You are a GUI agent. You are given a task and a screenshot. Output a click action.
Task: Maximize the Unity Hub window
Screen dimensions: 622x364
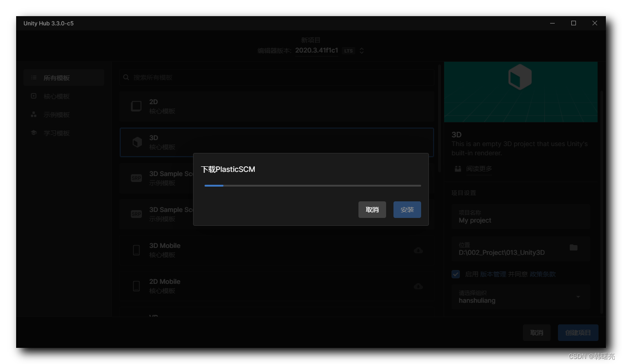pyautogui.click(x=574, y=23)
